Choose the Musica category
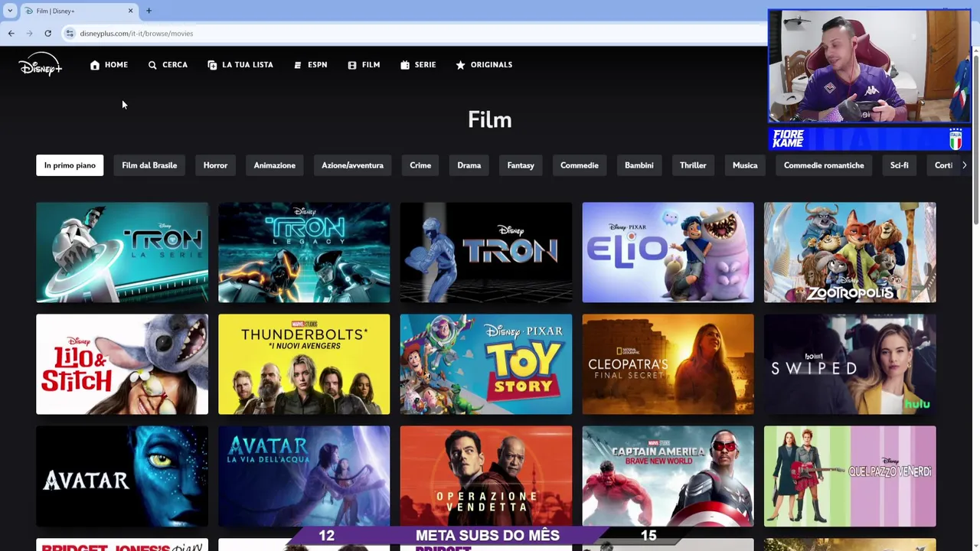 tap(745, 165)
